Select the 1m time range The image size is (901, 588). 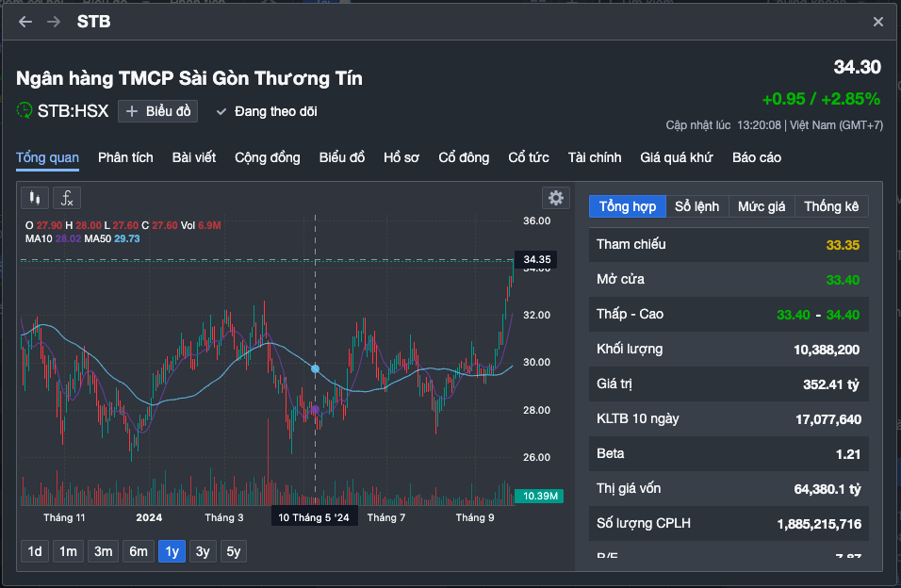pyautogui.click(x=69, y=552)
